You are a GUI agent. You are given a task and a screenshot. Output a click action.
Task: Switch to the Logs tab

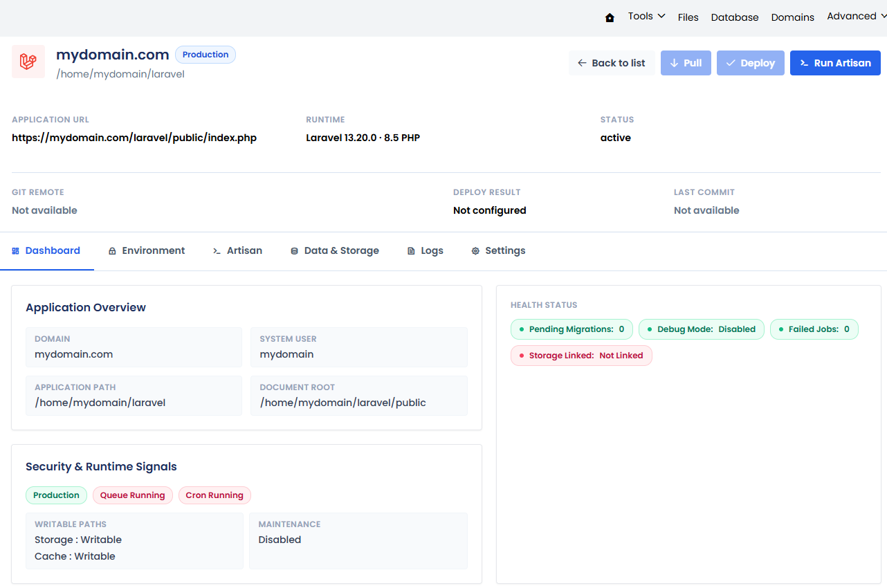coord(426,250)
